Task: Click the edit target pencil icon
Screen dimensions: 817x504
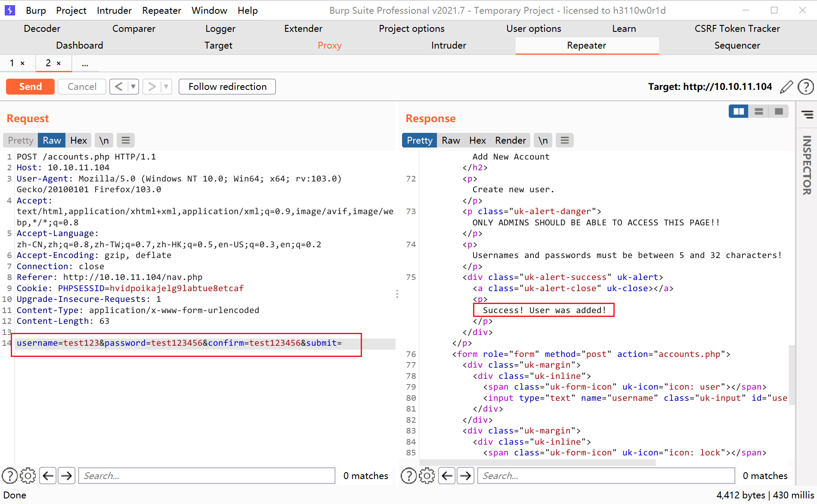Action: pyautogui.click(x=786, y=87)
